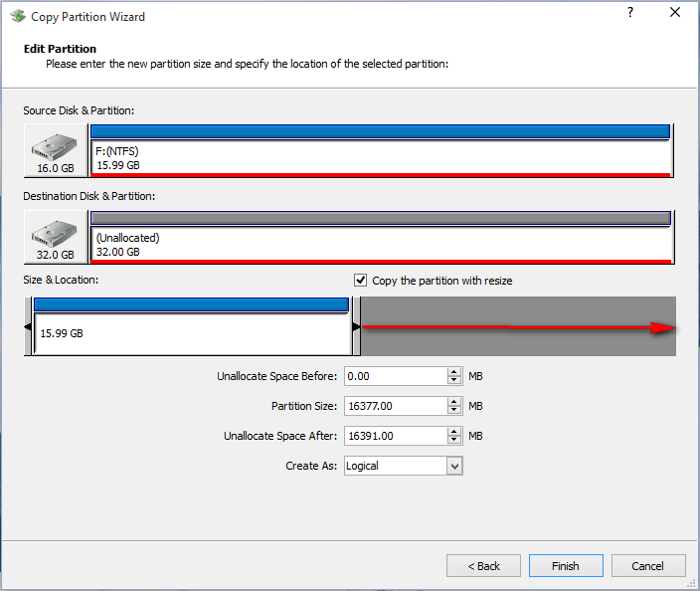Click the resize grip at dialog corner
Viewport: 700px width, 591px height.
click(691, 582)
